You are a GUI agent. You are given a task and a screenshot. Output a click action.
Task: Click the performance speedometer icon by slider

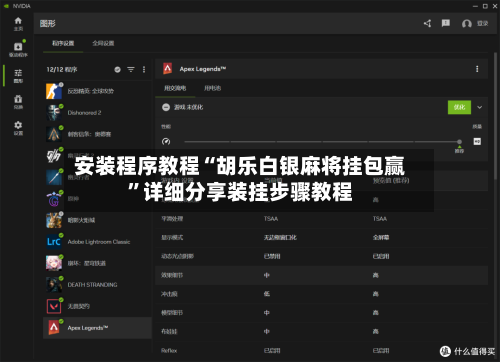coord(166,141)
